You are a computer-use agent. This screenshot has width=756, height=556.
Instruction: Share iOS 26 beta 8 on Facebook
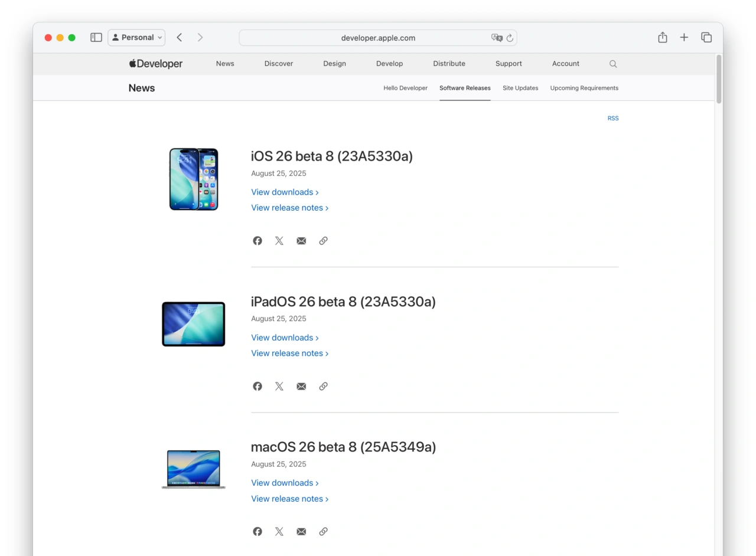tap(257, 240)
